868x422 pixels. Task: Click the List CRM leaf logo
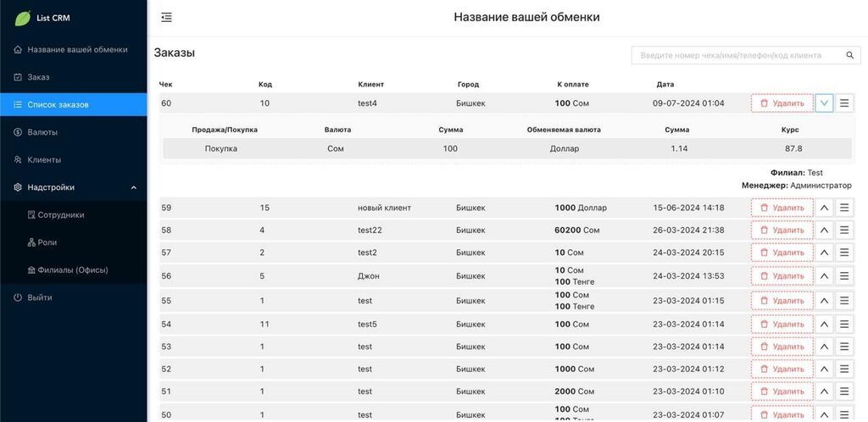[x=22, y=18]
